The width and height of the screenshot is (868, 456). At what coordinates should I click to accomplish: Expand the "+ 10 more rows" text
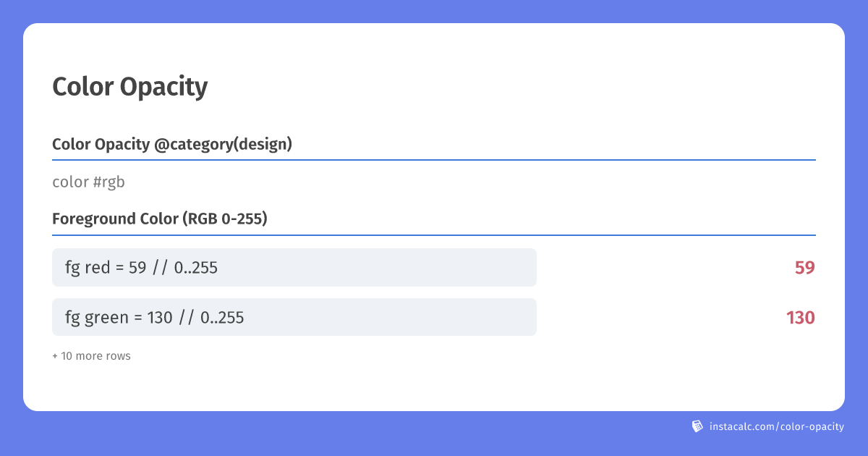[91, 356]
